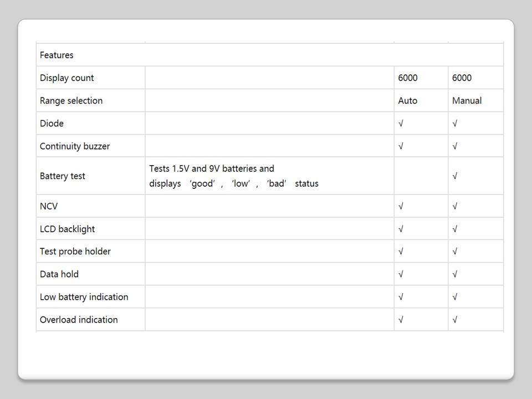Click the Range selection row label
Image resolution: width=532 pixels, height=399 pixels.
(71, 100)
